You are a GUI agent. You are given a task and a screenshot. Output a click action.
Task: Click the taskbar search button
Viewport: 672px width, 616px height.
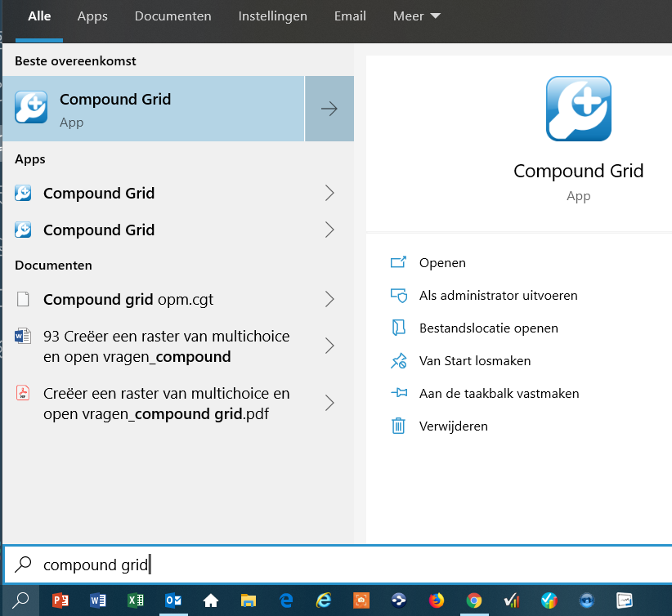(x=20, y=600)
